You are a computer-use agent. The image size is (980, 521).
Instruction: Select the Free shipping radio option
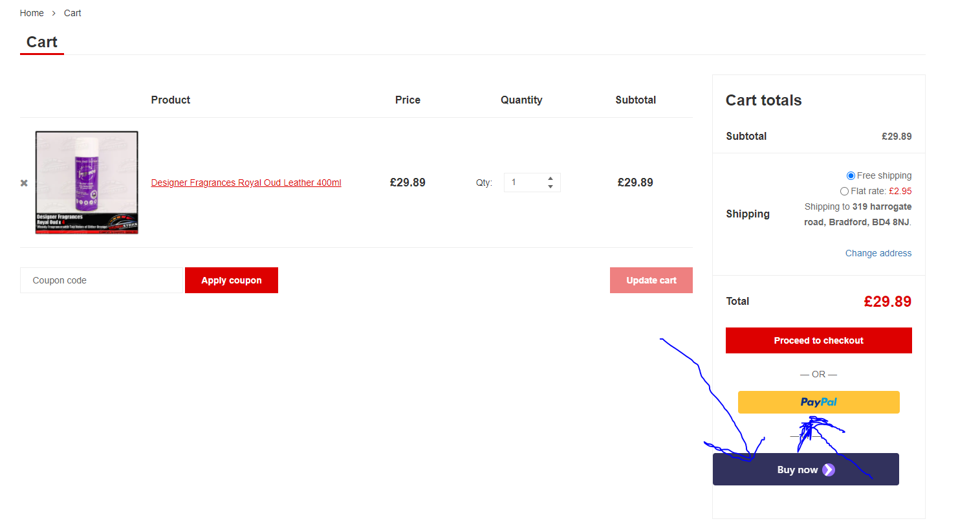tap(851, 175)
